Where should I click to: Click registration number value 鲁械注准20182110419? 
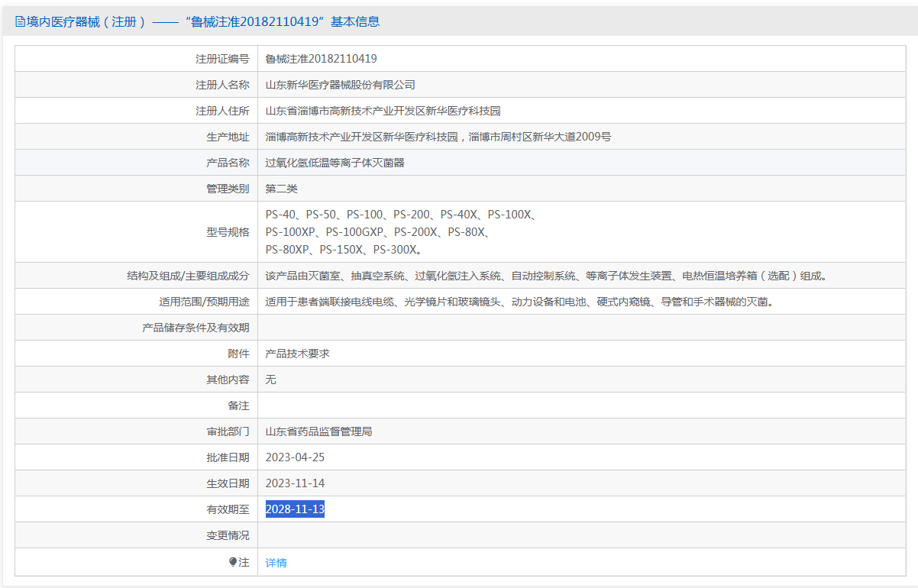coord(322,59)
